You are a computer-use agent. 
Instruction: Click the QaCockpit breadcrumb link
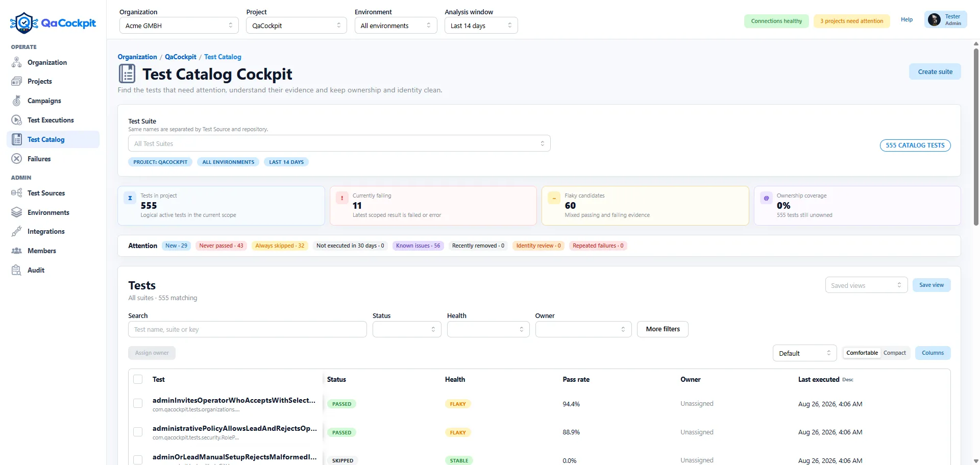180,57
